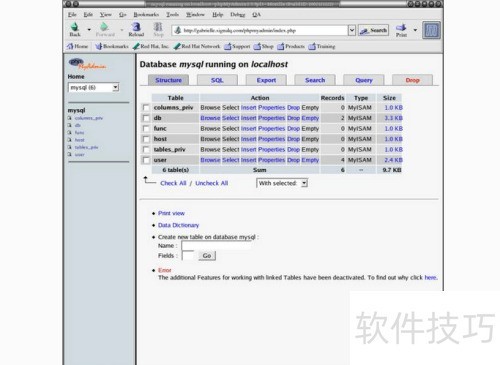
Task: Tick the checkbox for func table
Action: pos(146,129)
